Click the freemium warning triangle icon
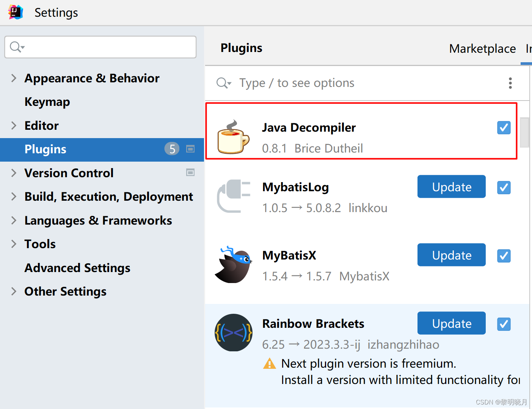Image resolution: width=532 pixels, height=409 pixels. tap(269, 363)
